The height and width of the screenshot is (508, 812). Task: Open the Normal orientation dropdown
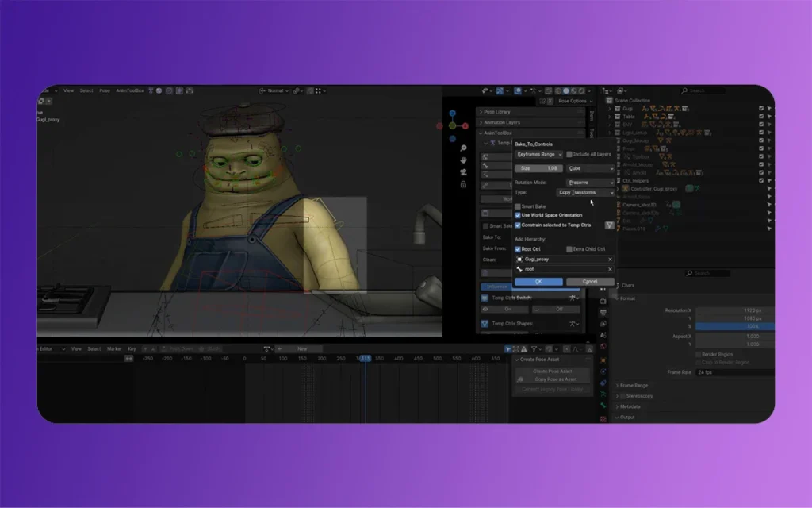point(274,90)
